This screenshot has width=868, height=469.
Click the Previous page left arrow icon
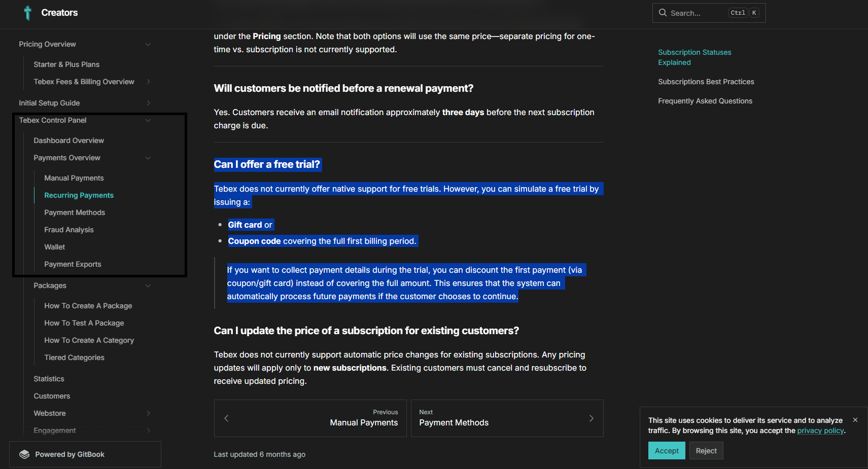coord(226,418)
